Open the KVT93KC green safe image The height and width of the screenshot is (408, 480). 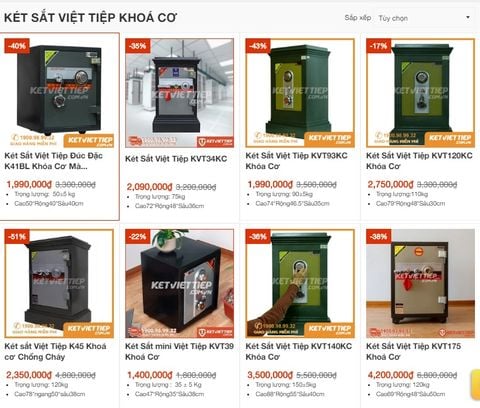pyautogui.click(x=300, y=93)
